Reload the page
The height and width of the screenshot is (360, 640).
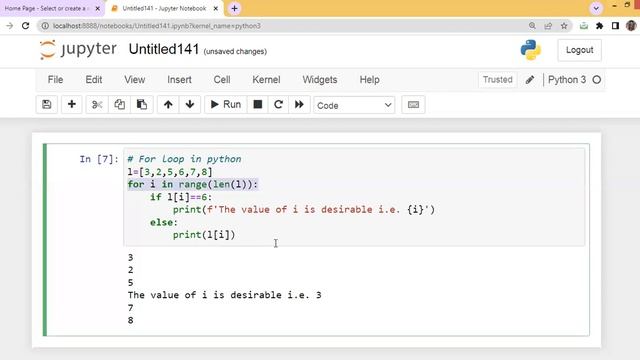coord(25,26)
